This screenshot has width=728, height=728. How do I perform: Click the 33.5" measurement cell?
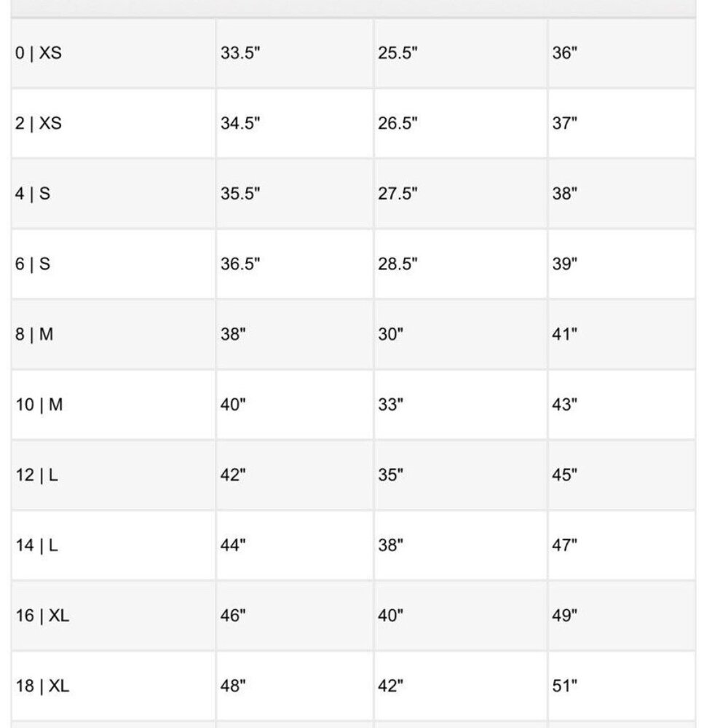pos(295,53)
